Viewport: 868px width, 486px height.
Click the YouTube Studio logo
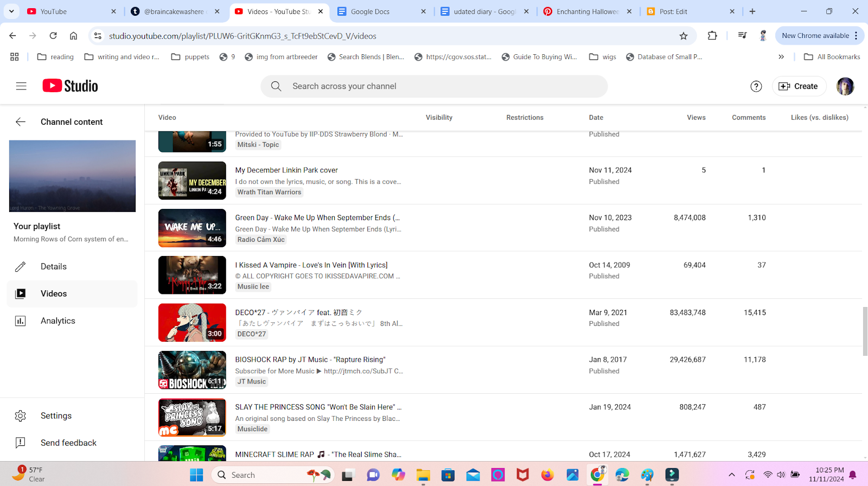click(70, 86)
